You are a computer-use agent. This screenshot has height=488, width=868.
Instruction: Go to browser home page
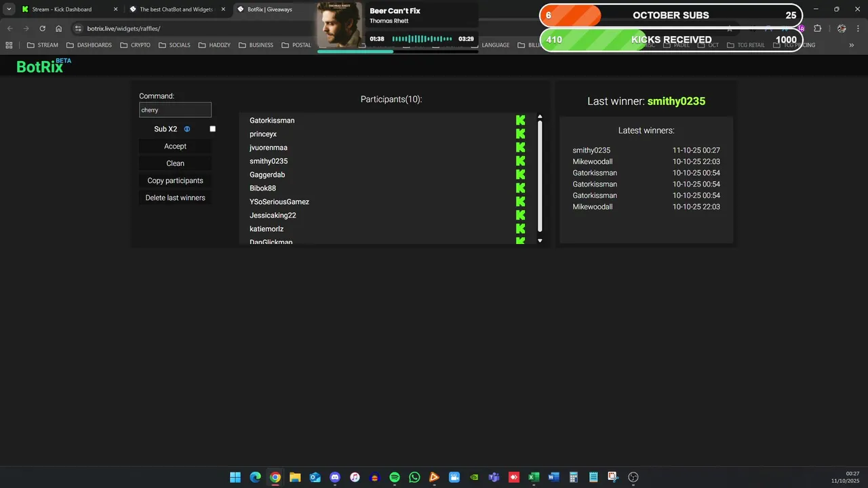[59, 28]
